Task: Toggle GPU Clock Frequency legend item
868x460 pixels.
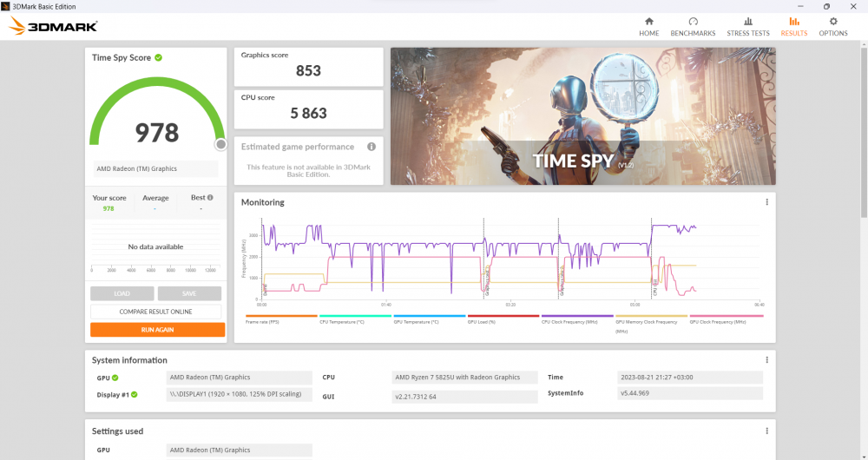Action: point(726,319)
